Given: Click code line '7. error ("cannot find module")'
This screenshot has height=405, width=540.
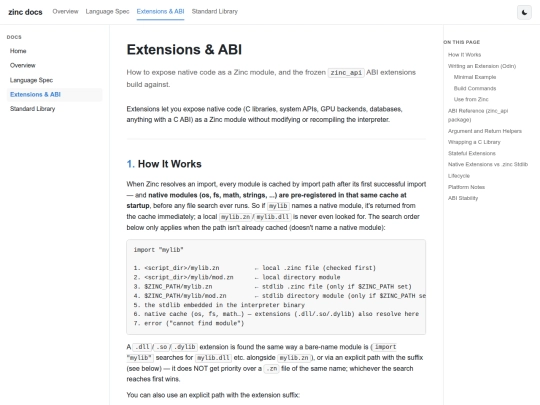Looking at the screenshot, I should [189, 323].
